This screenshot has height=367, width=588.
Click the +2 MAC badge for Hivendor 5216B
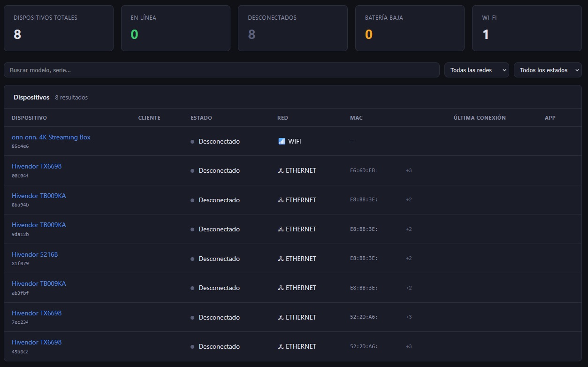[x=409, y=259]
